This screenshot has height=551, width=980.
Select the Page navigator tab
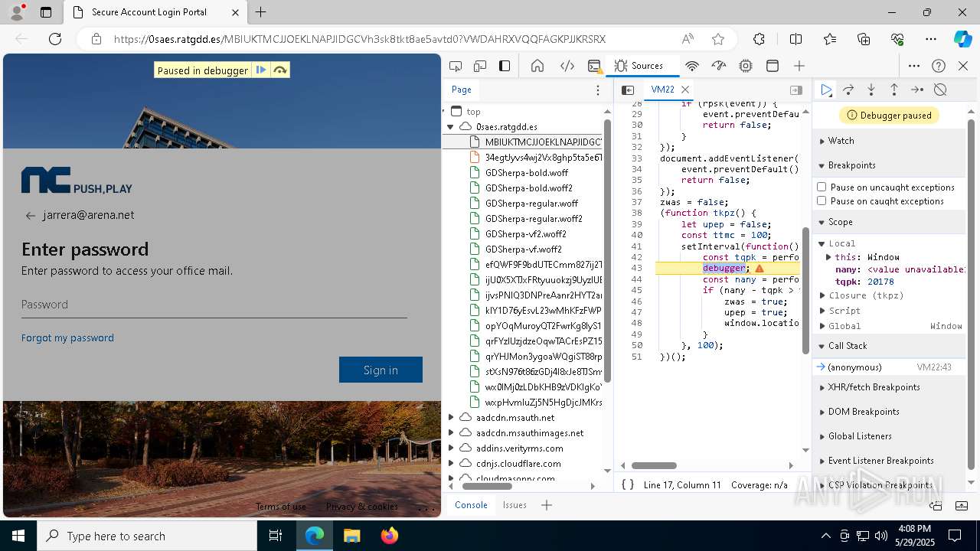pos(462,90)
